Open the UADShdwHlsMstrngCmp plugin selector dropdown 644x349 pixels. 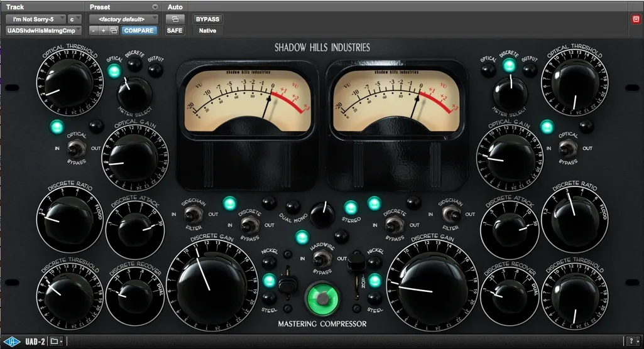pyautogui.click(x=43, y=30)
